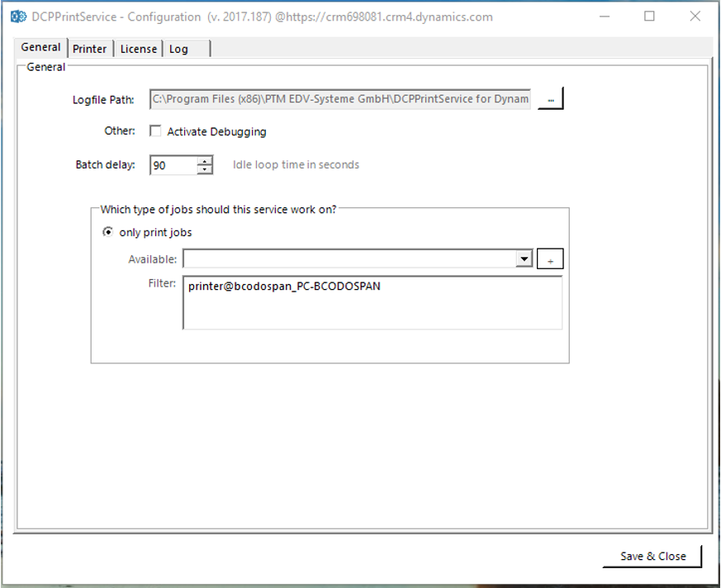Click the Logfile Path text field
The image size is (721, 588).
pyautogui.click(x=340, y=99)
